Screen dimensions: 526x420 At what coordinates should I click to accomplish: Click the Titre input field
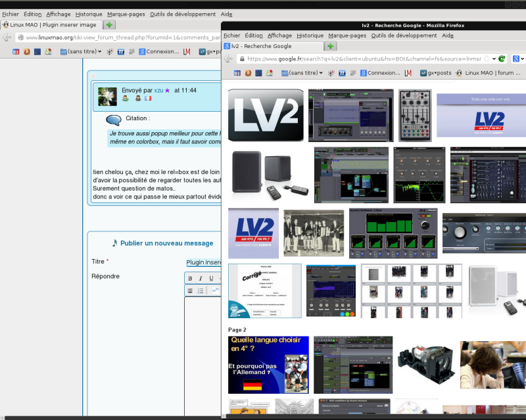coord(204,262)
